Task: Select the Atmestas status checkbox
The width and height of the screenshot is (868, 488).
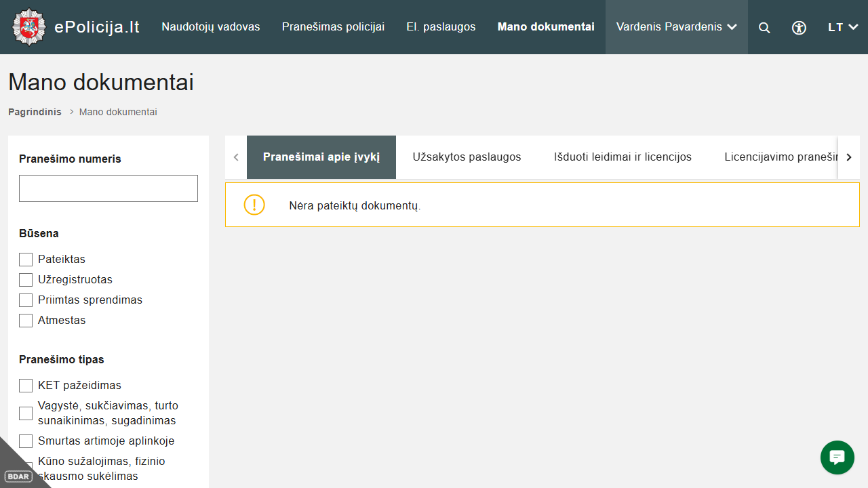Action: point(26,321)
